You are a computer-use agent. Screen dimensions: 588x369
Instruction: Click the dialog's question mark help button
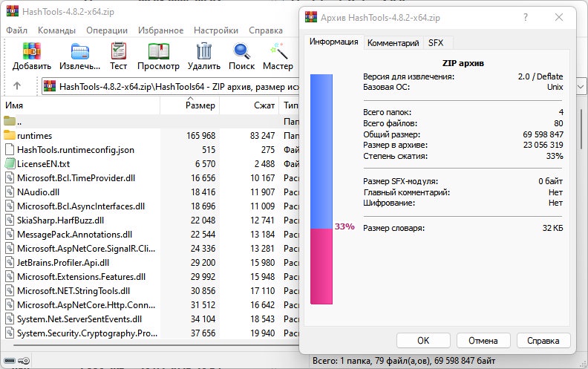[526, 17]
